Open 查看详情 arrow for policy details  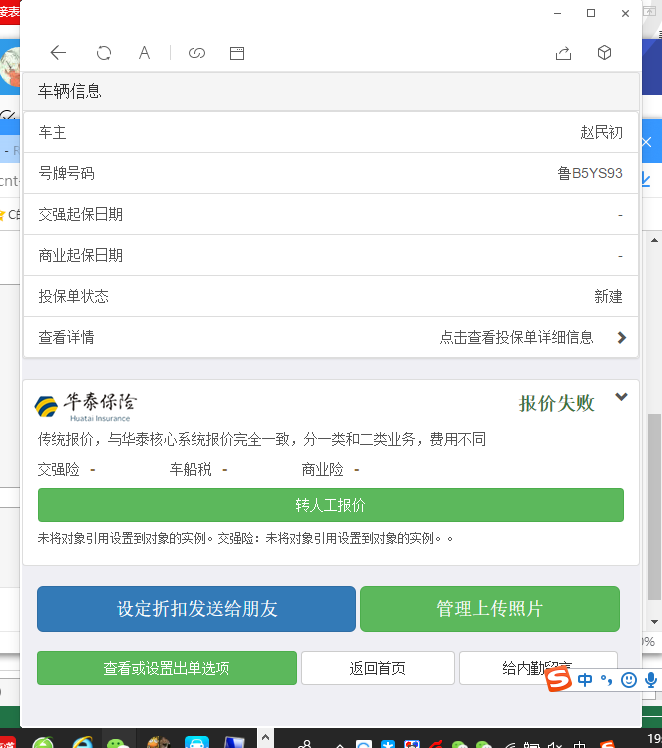point(621,338)
